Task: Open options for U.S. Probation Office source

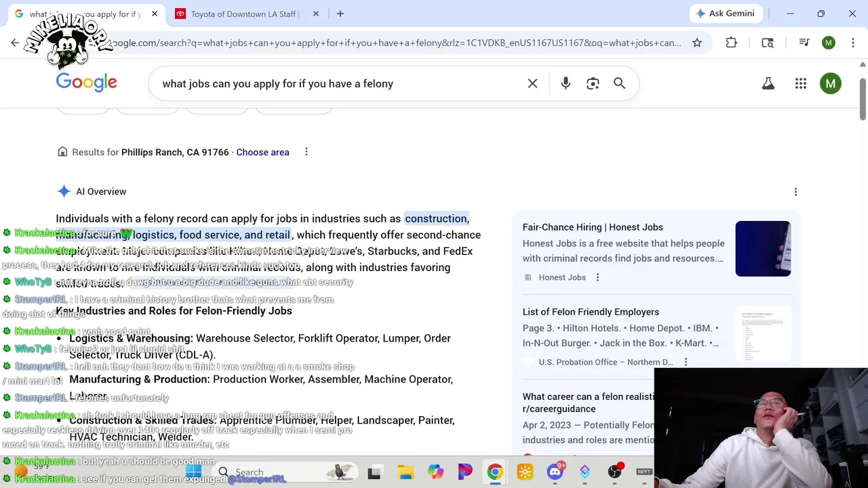Action: coord(686,362)
